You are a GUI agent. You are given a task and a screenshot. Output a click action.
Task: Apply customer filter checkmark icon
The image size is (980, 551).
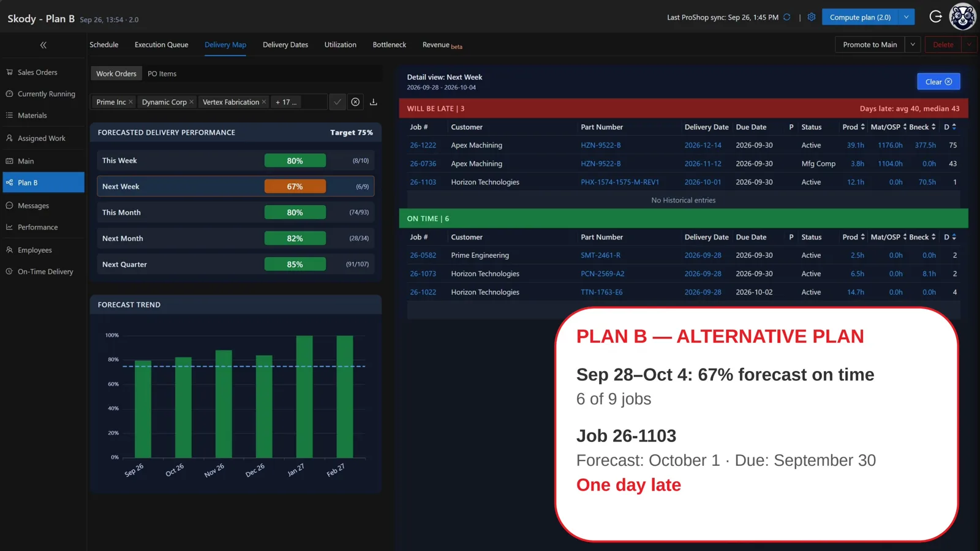337,102
